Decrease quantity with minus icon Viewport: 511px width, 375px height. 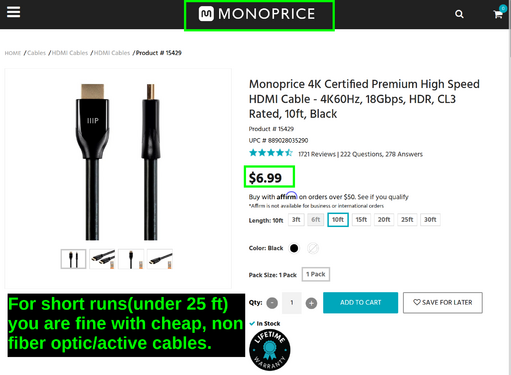pos(272,303)
